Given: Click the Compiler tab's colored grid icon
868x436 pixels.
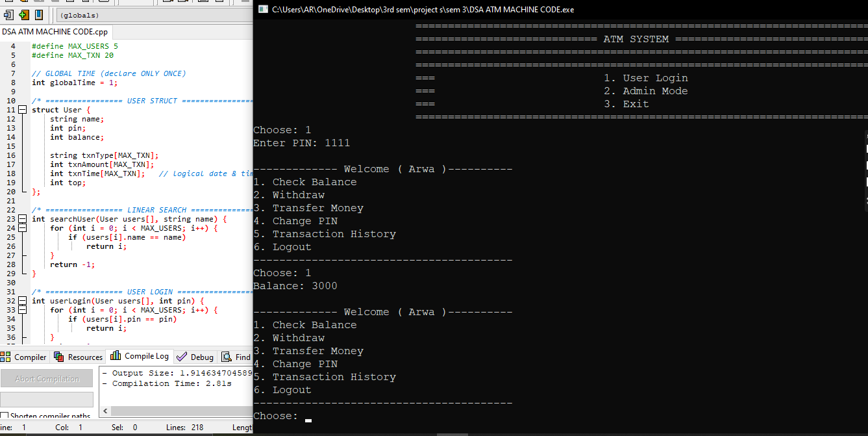Looking at the screenshot, I should [6, 357].
